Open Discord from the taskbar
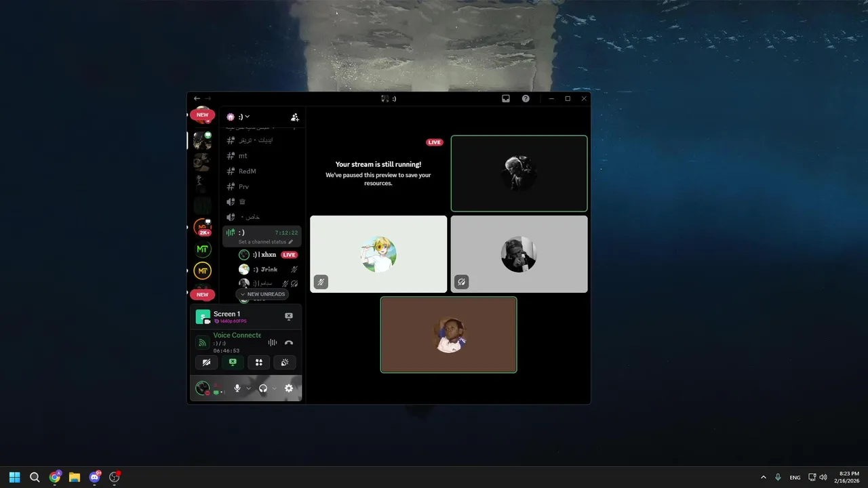 coord(95,477)
